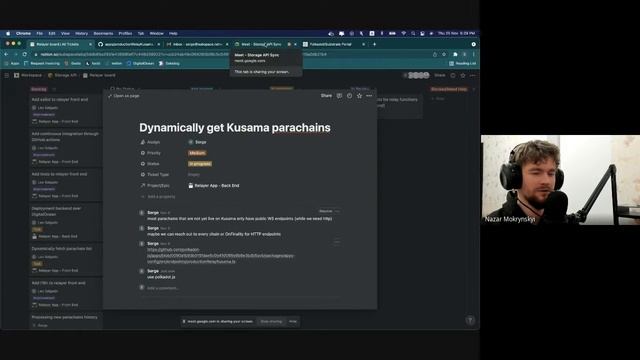Open the Apple menu in the menu bar
The width and height of the screenshot is (640, 360).
(8, 33)
